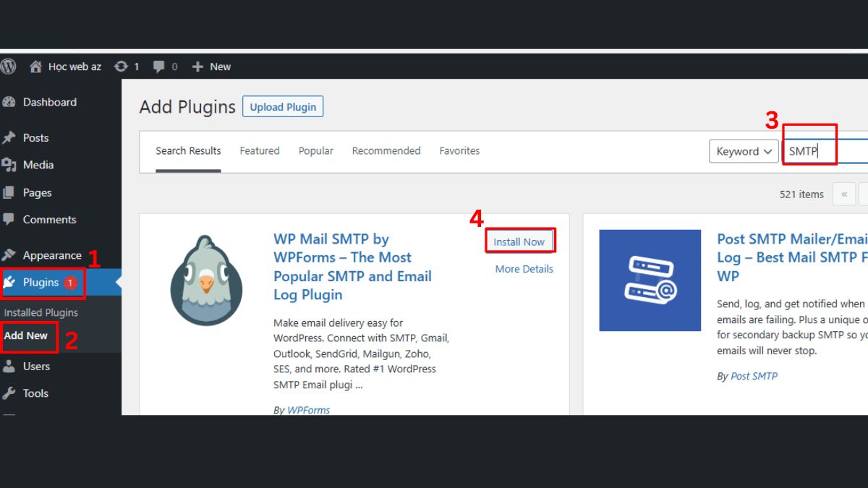
Task: Open the Keyword search filter dropdown
Action: (x=743, y=151)
